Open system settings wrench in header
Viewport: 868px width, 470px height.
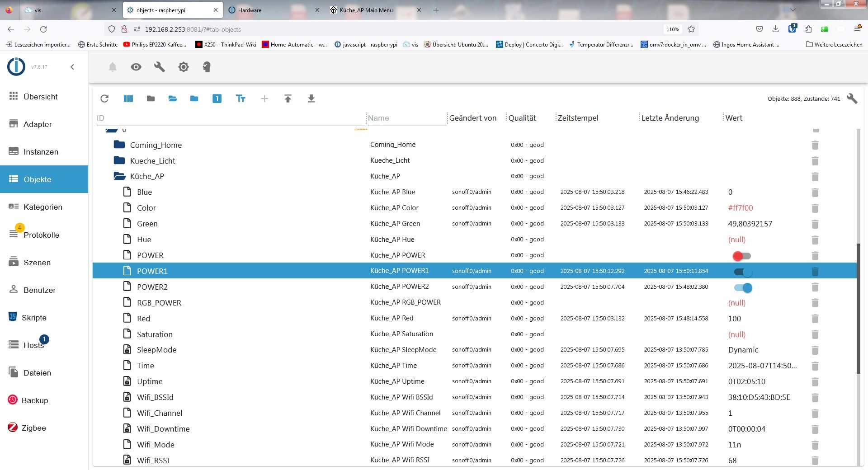coord(160,67)
